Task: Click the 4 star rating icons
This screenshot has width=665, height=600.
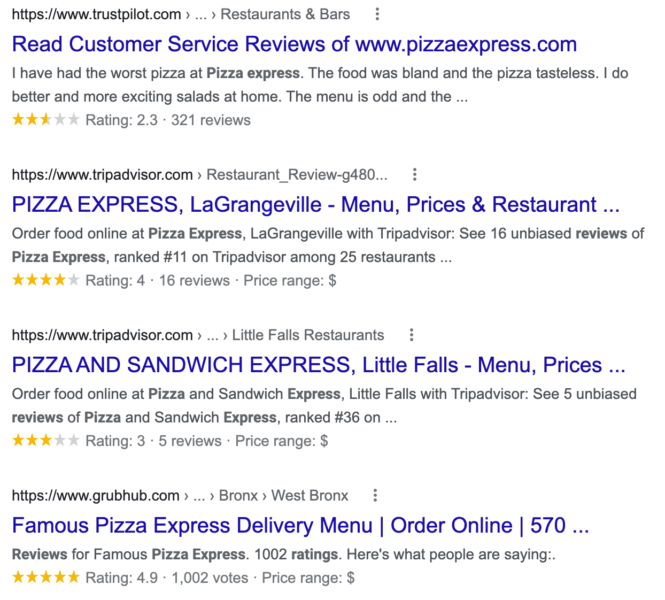Action: 46,280
